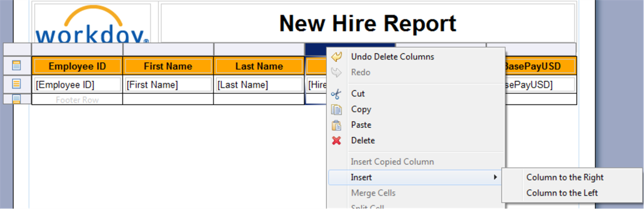Select column handle above First Name
This screenshot has width=644, height=209.
(x=168, y=49)
